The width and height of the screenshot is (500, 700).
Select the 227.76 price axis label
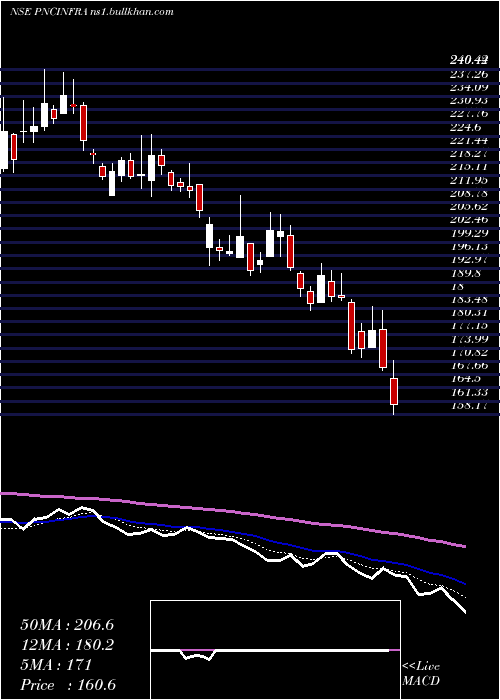click(x=468, y=113)
